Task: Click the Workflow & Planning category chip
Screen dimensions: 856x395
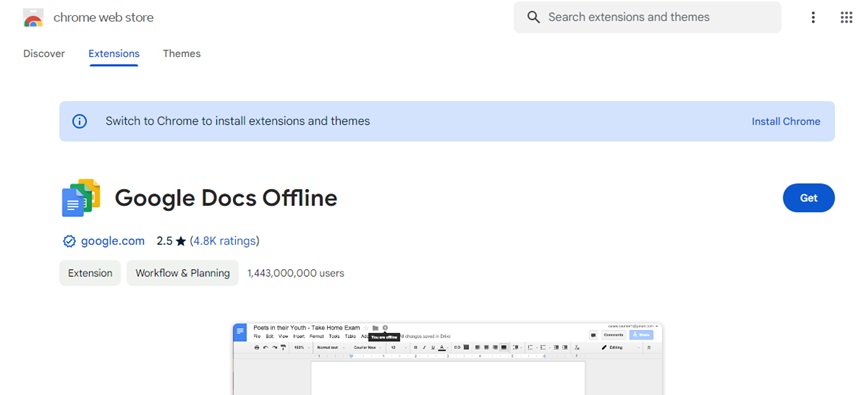Action: click(182, 273)
